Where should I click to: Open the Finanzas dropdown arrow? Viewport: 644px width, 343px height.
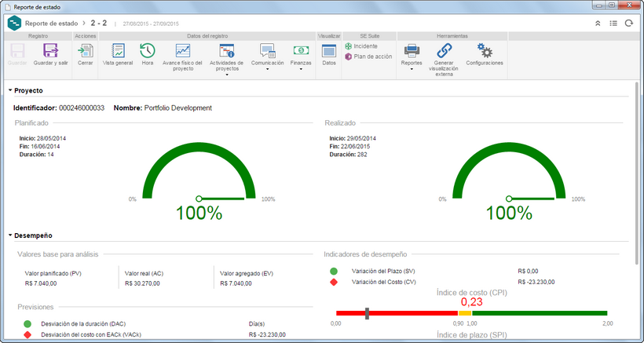pos(301,69)
